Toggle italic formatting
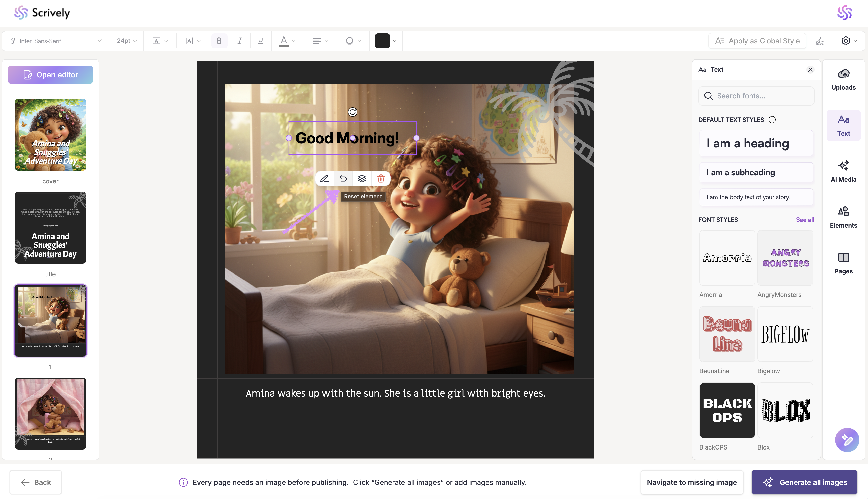 240,41
